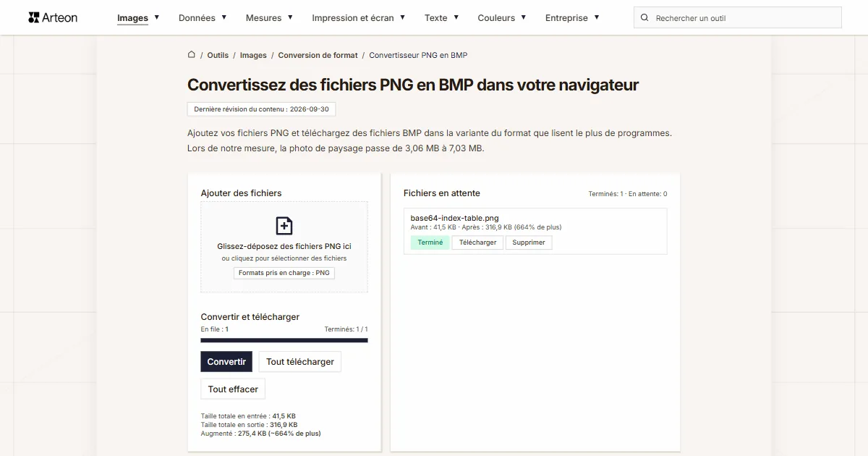The image size is (868, 456).
Task: Expand the Texte dropdown arrow
Action: (x=456, y=17)
